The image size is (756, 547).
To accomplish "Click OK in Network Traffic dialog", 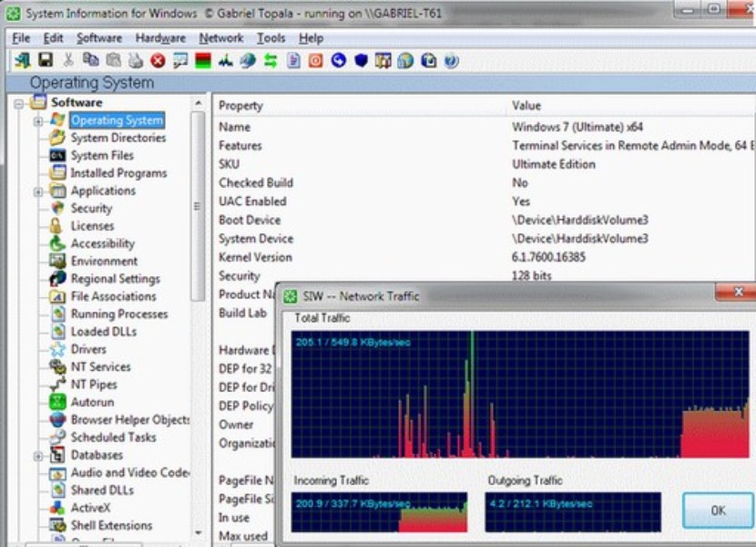I will [719, 511].
